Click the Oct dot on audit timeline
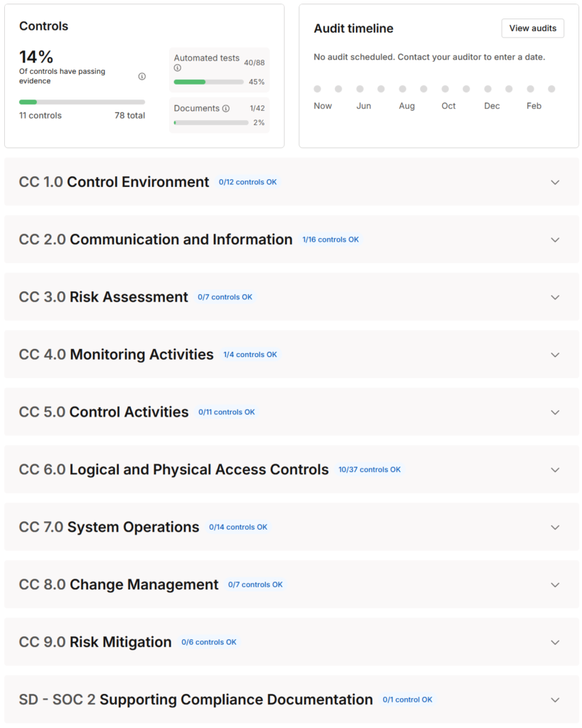 click(445, 89)
